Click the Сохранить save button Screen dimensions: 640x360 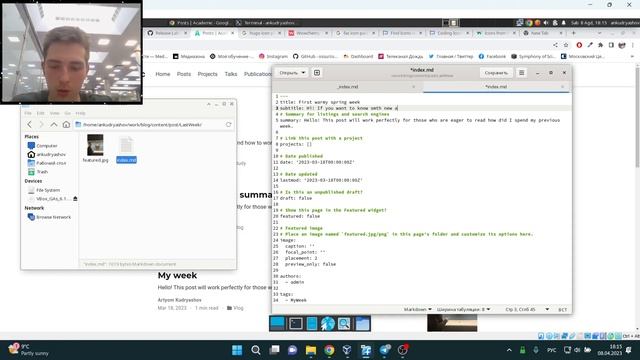[496, 73]
